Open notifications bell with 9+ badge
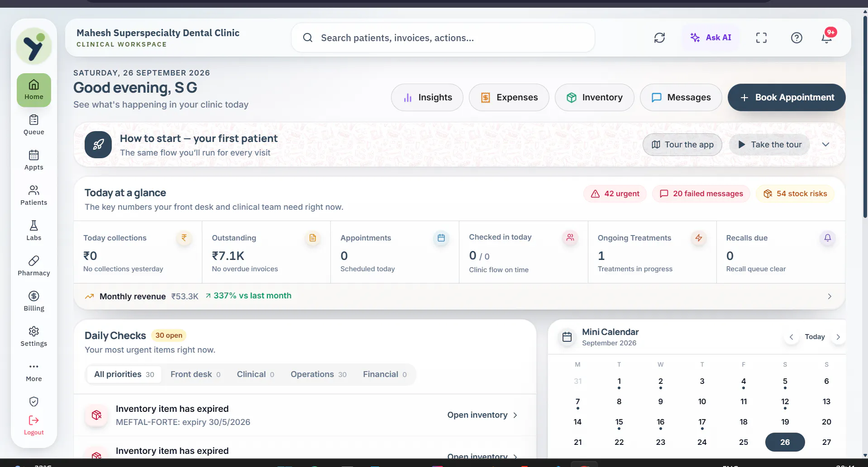This screenshot has width=868, height=467. coord(827,38)
